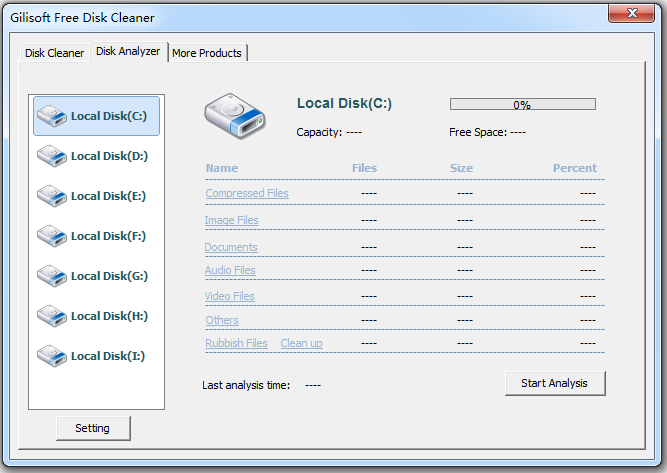Open the Compressed Files link
The image size is (667, 473).
pyautogui.click(x=247, y=193)
